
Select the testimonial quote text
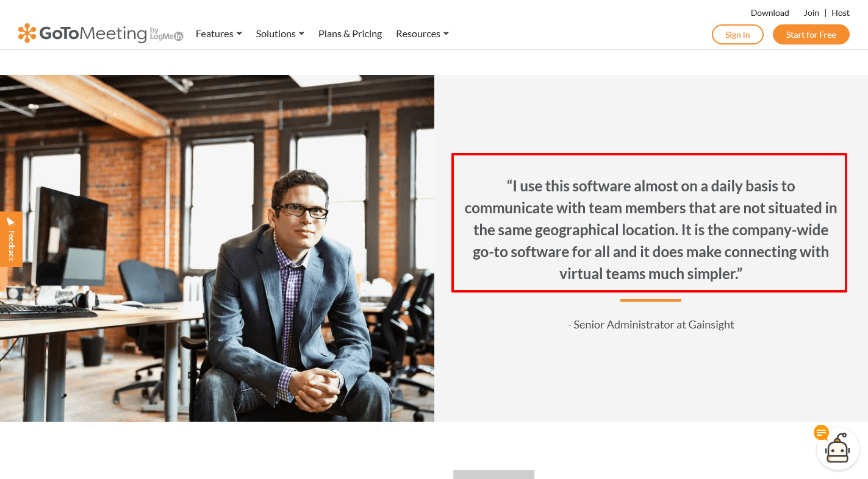(650, 230)
